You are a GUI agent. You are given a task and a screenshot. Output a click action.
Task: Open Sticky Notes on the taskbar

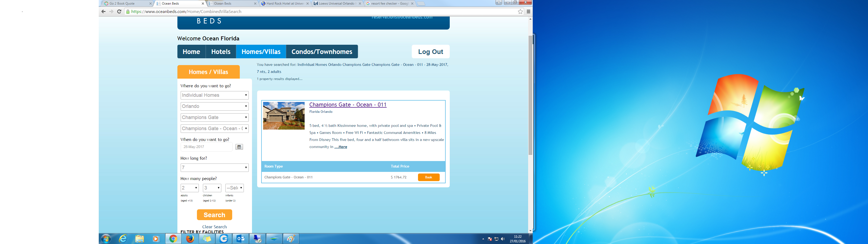207,239
